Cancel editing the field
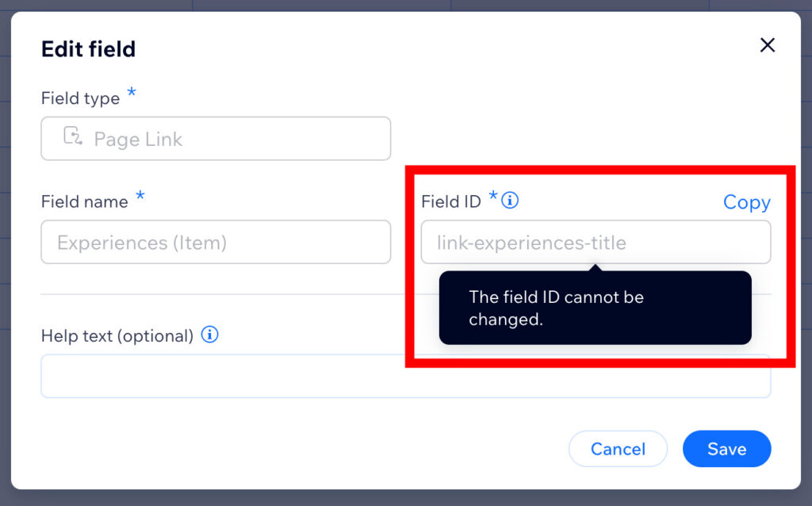The height and width of the screenshot is (506, 812). [618, 449]
